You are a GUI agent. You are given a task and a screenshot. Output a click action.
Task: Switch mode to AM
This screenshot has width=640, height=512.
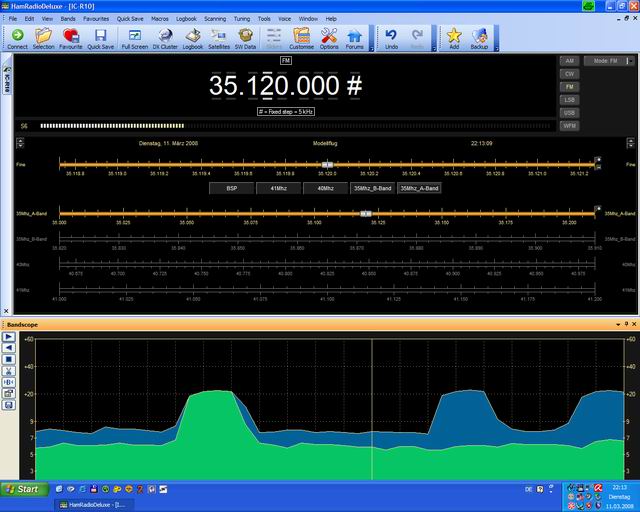570,61
